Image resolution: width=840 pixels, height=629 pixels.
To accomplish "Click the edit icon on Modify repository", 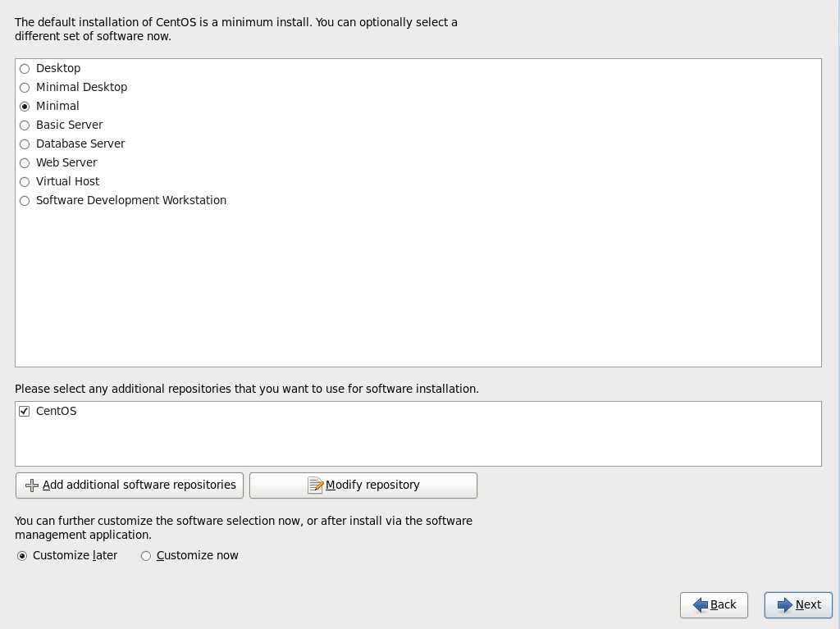I will point(317,485).
